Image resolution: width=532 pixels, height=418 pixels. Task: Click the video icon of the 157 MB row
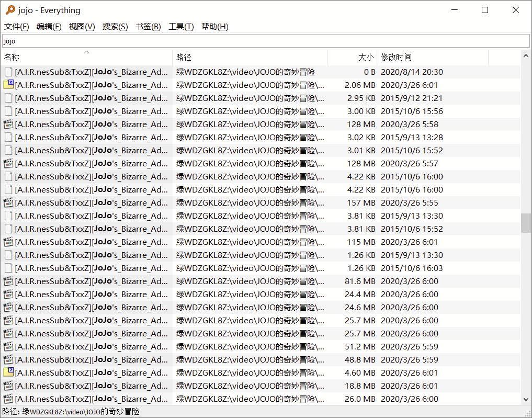pyautogui.click(x=8, y=202)
